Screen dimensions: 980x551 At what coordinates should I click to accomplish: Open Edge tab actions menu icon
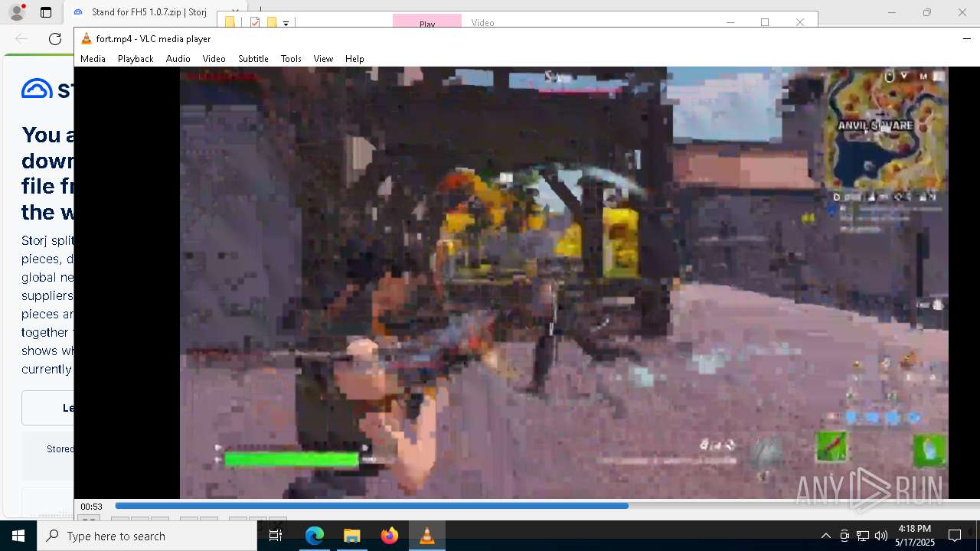[46, 12]
